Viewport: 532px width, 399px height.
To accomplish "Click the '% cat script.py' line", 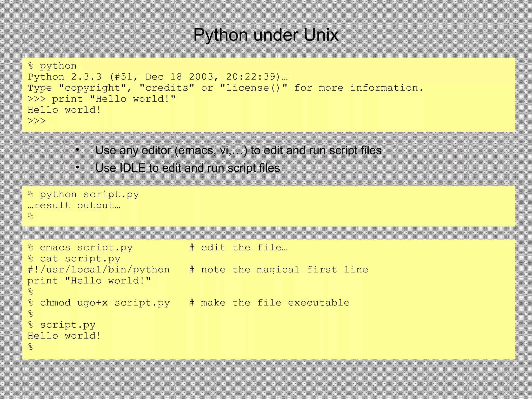I will point(74,259).
